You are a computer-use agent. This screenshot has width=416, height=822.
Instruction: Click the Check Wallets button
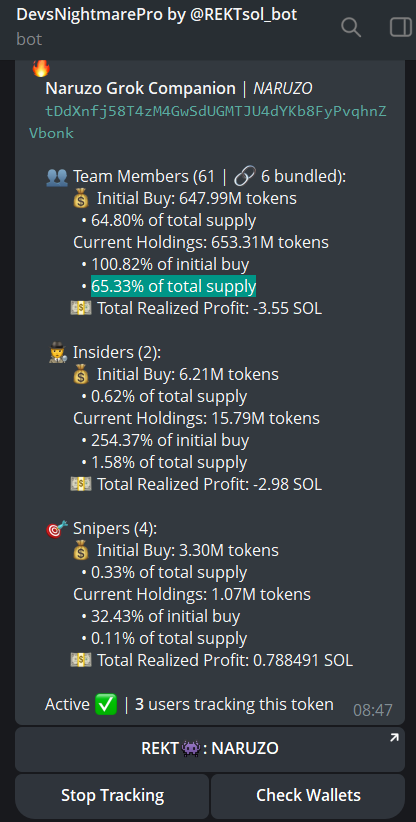pos(308,796)
